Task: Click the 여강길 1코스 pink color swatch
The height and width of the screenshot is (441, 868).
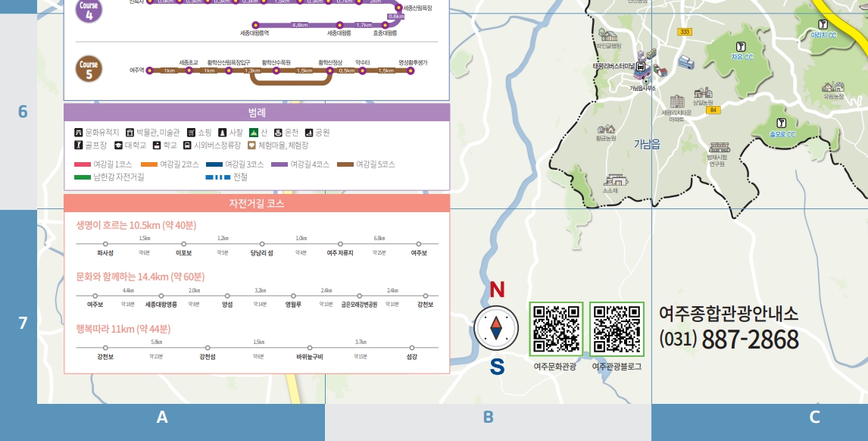Action: point(83,164)
